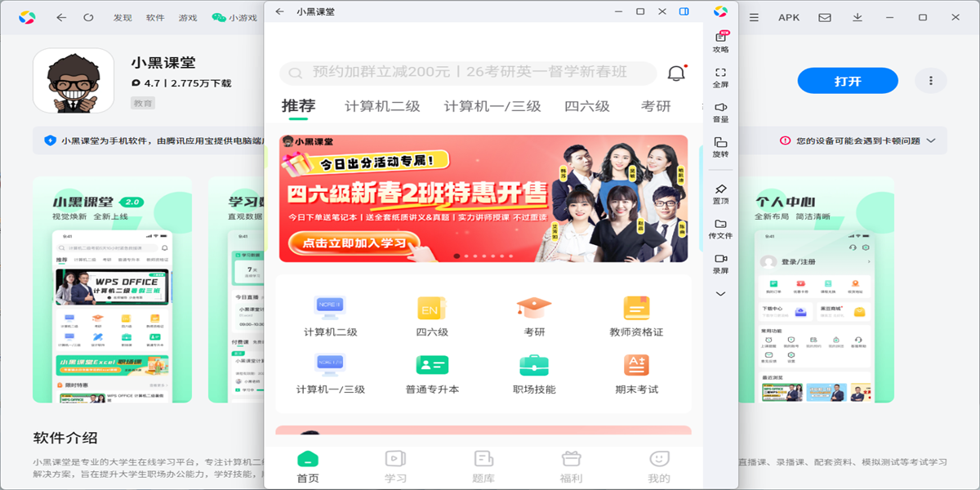This screenshot has width=980, height=490.
Task: Expand the sidebar chevron below 录屏
Action: [x=720, y=294]
